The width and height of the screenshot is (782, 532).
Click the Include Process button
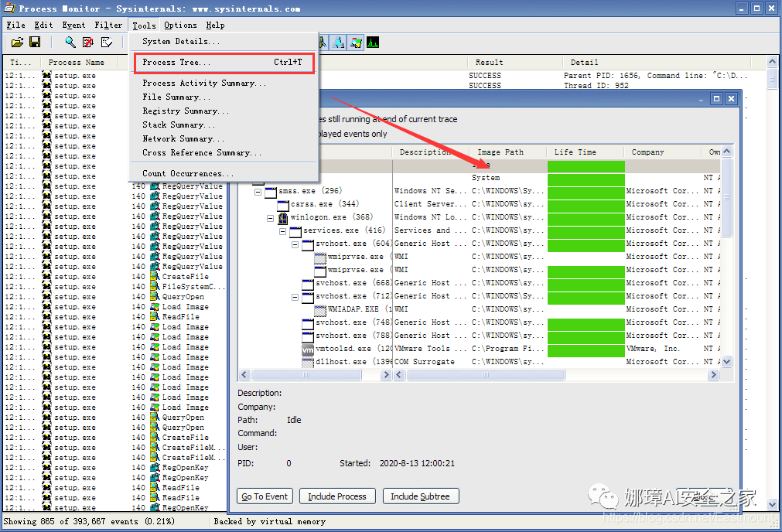point(337,496)
